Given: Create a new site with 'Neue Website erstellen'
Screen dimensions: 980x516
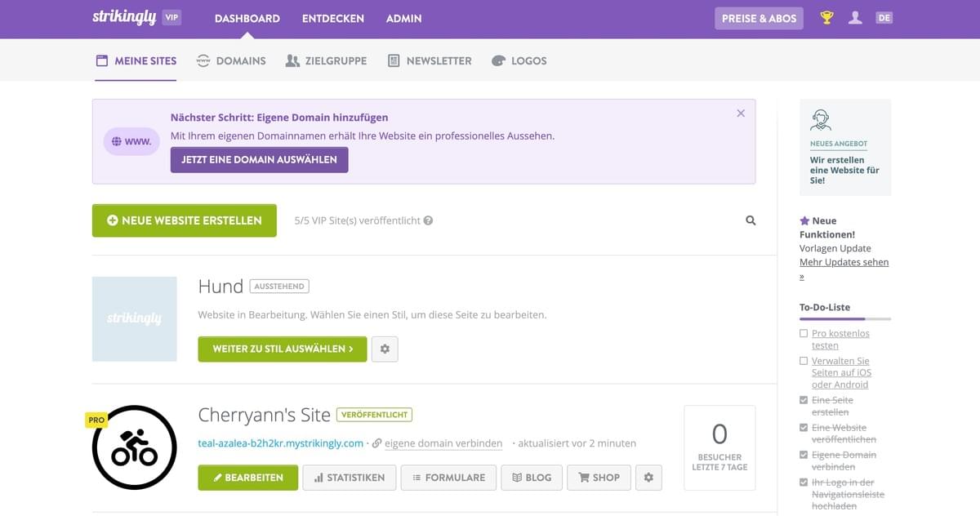Looking at the screenshot, I should click(185, 220).
